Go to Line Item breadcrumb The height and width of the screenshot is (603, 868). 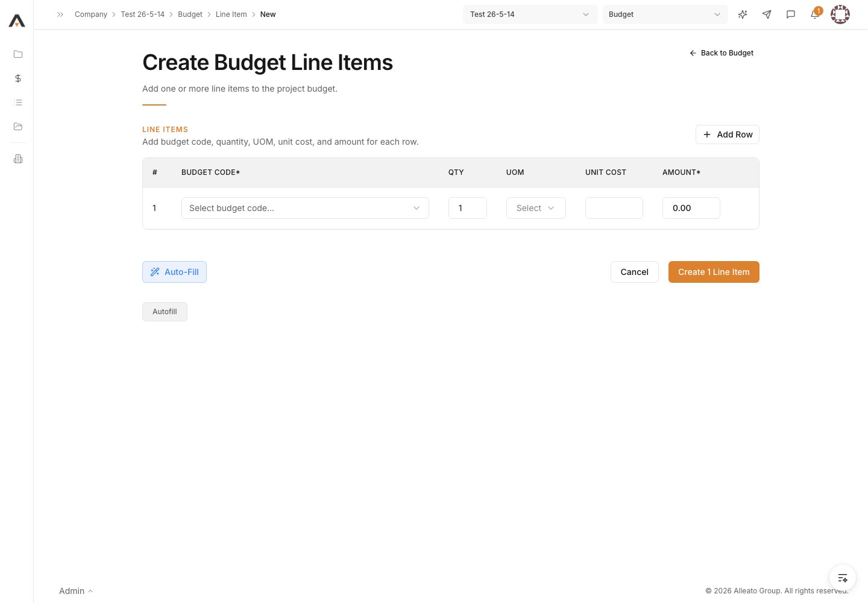point(231,14)
